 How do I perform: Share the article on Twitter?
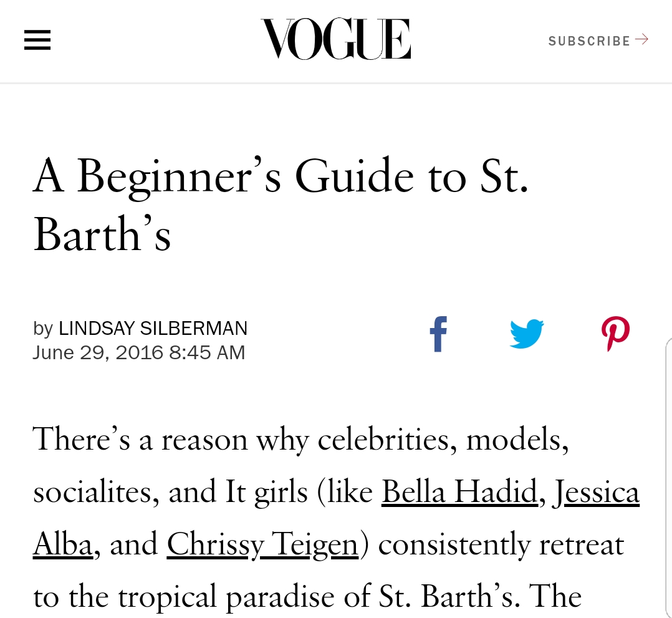[527, 334]
